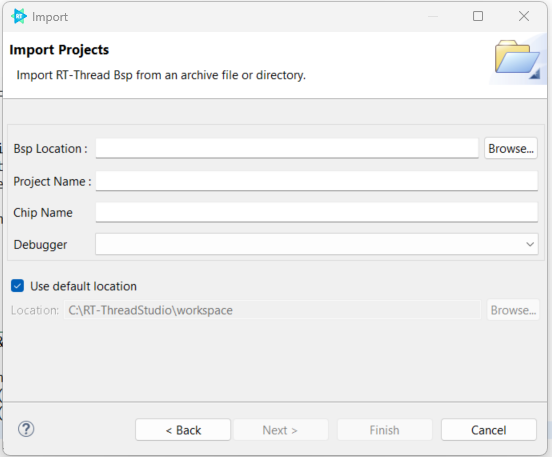552x457 pixels.
Task: Maximize the Import dialog window
Action: (x=478, y=16)
